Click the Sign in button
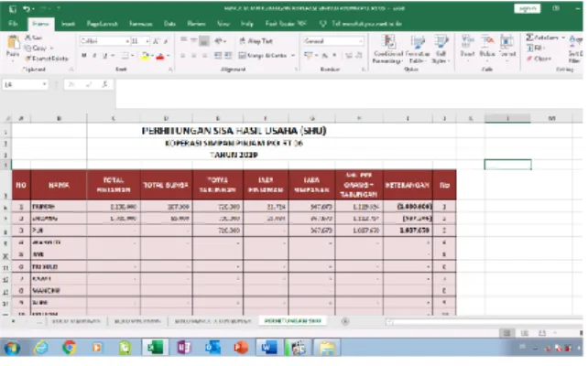Image resolution: width=588 pixels, height=366 pixels. (x=527, y=8)
